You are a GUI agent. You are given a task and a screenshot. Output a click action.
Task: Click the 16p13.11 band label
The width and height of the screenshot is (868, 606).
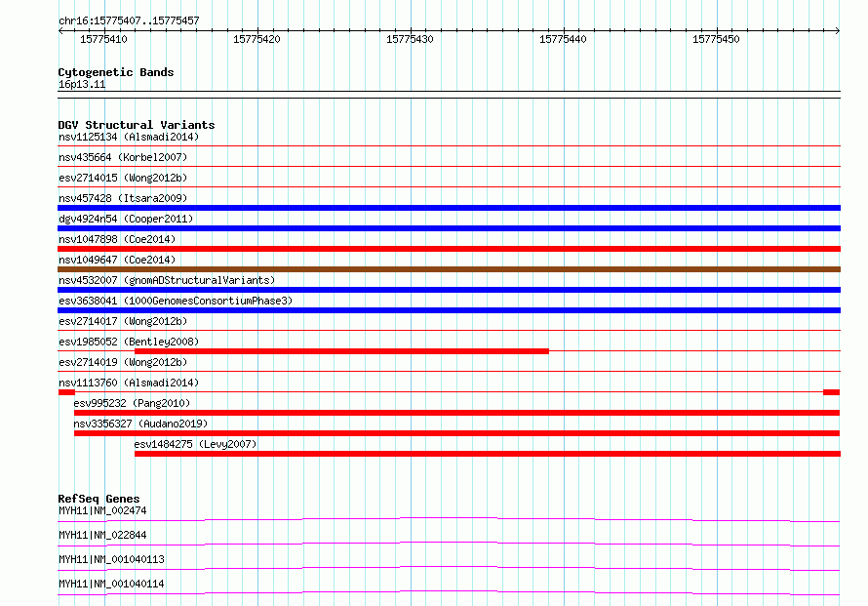click(82, 84)
